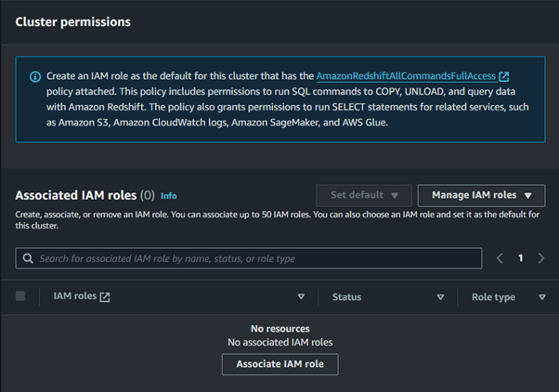Click the IAM roles column header text
This screenshot has width=559, height=392.
pos(75,296)
